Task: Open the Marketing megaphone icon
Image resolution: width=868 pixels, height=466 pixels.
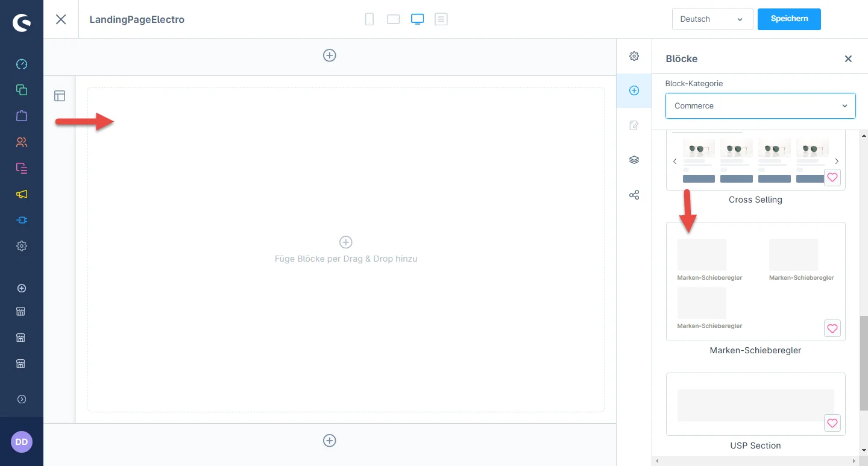Action: click(22, 194)
